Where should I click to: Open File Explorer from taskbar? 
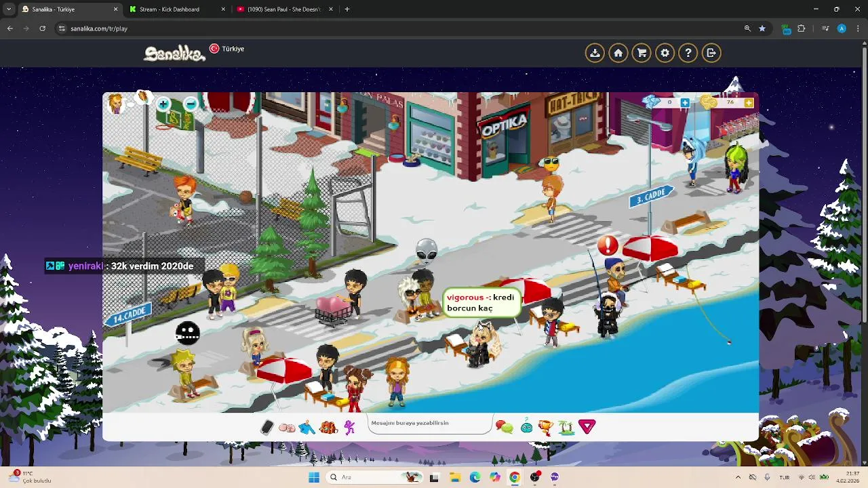454,477
